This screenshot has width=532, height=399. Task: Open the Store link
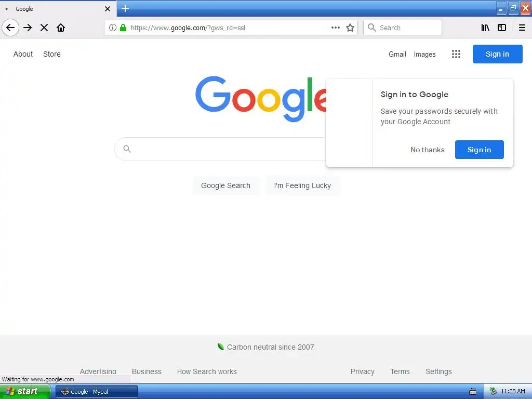click(x=52, y=54)
